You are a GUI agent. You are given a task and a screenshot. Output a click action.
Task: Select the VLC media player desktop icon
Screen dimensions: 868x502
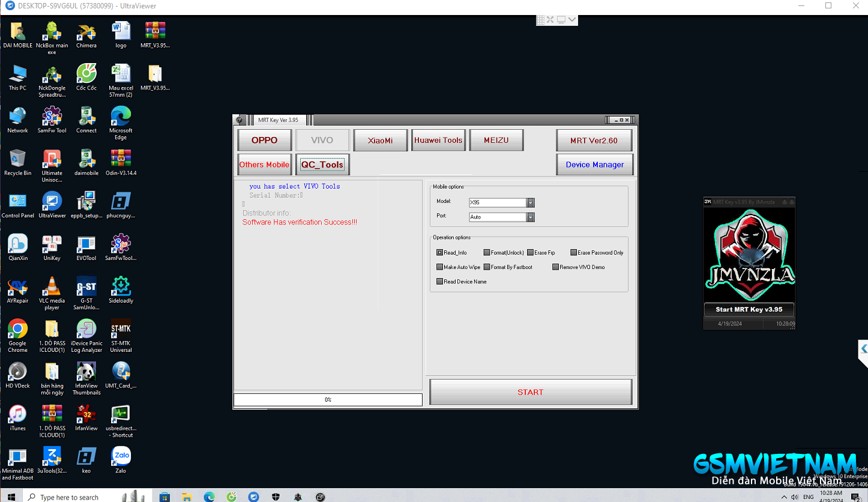52,294
